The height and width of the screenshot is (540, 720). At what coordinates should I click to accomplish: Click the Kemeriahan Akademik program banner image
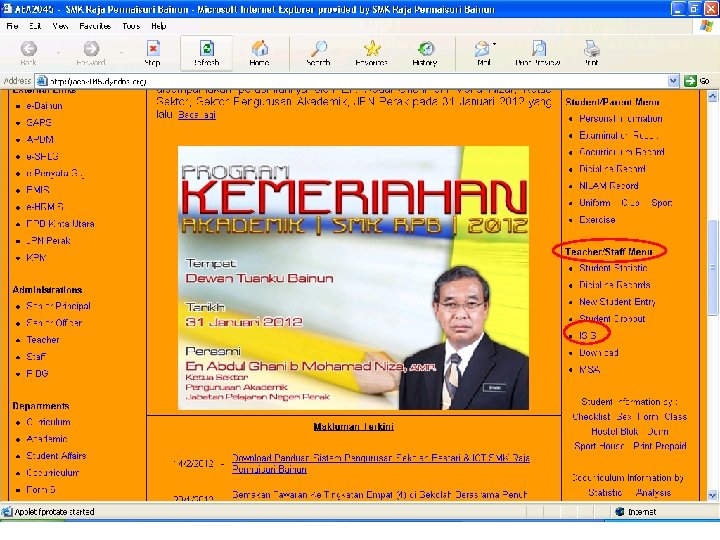353,278
